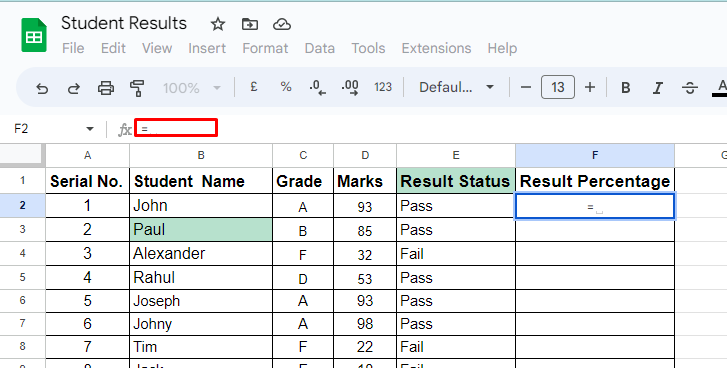The width and height of the screenshot is (727, 368).
Task: Click the marks cell showing 85
Action: (x=365, y=230)
